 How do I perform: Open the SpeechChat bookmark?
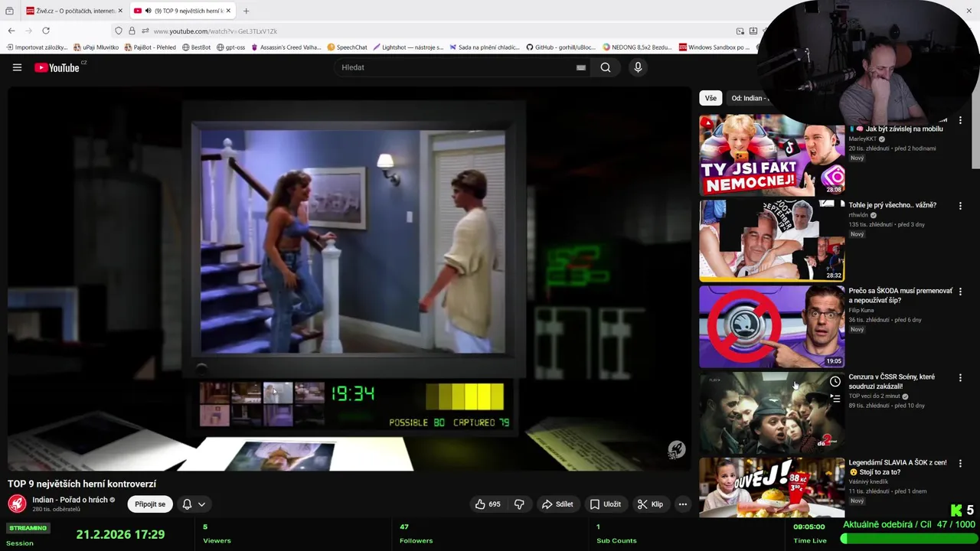[348, 47]
